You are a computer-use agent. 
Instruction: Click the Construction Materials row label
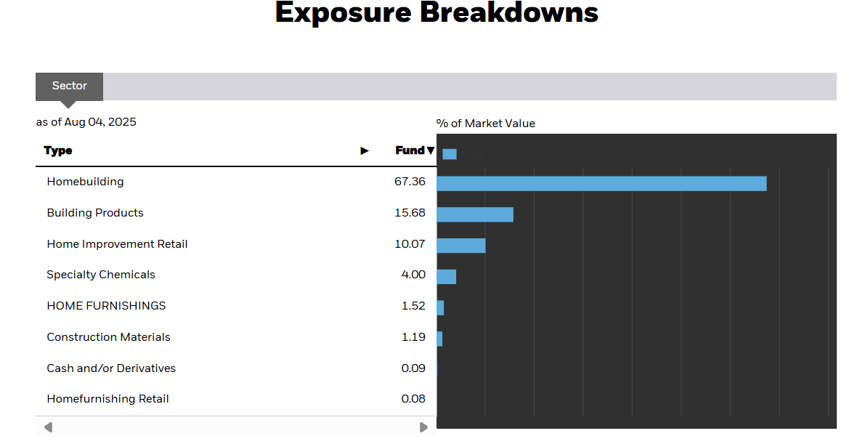pyautogui.click(x=108, y=337)
